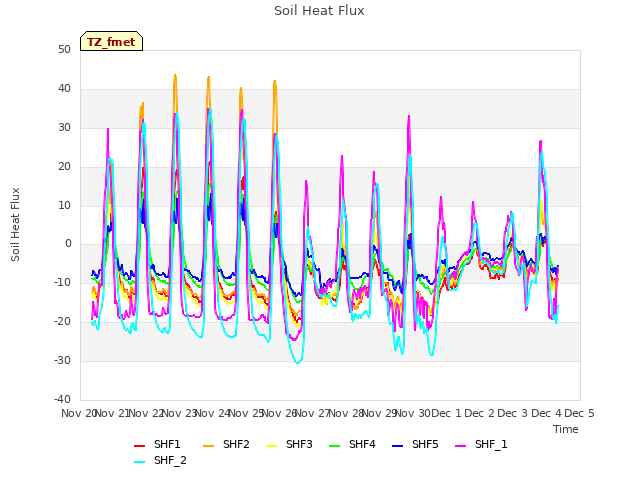Click the 10 tick on y-axis

pyautogui.click(x=64, y=205)
